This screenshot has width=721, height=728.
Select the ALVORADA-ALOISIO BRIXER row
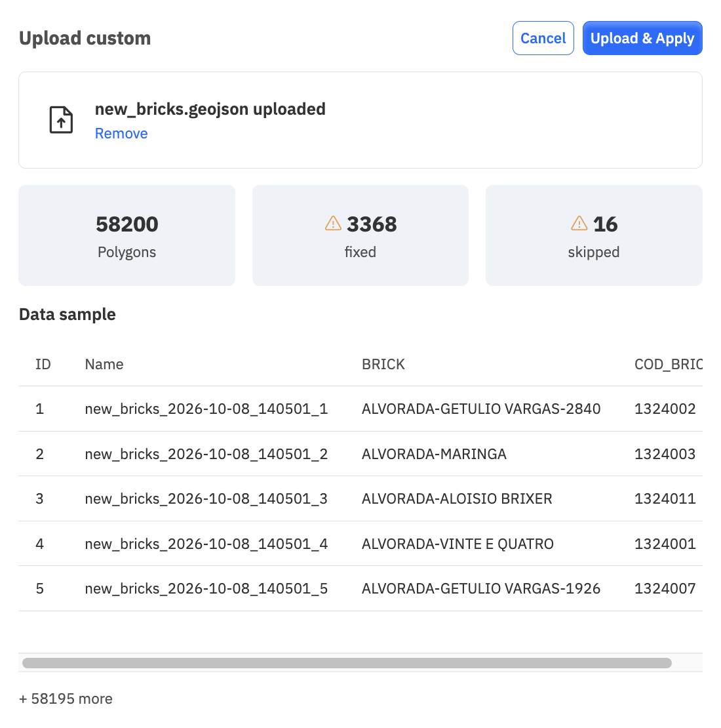point(360,498)
